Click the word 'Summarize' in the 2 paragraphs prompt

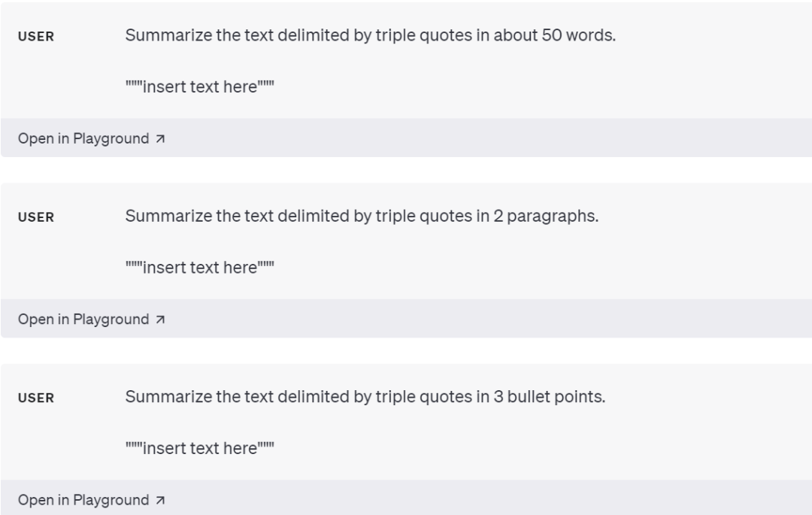point(168,216)
